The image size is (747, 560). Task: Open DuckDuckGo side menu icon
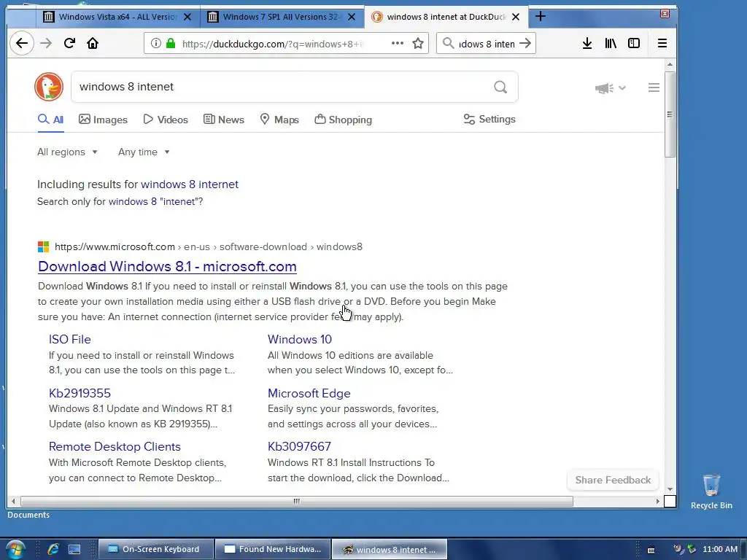tap(654, 87)
